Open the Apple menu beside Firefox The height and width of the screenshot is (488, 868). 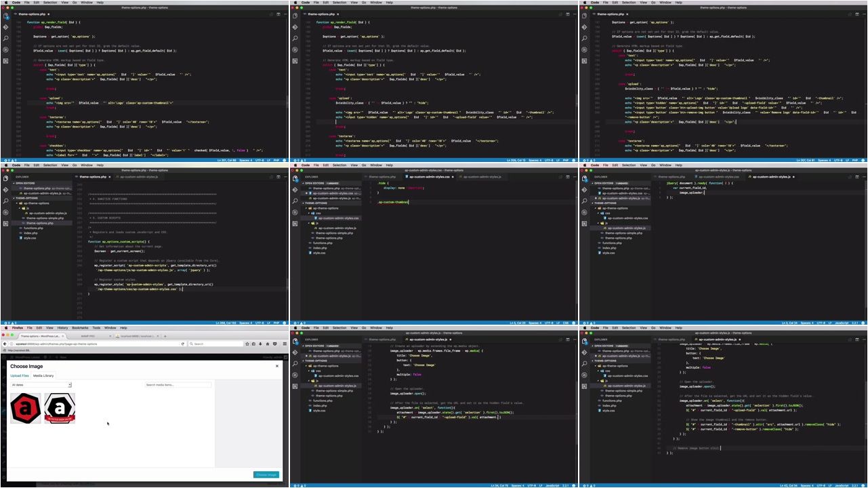(6, 328)
